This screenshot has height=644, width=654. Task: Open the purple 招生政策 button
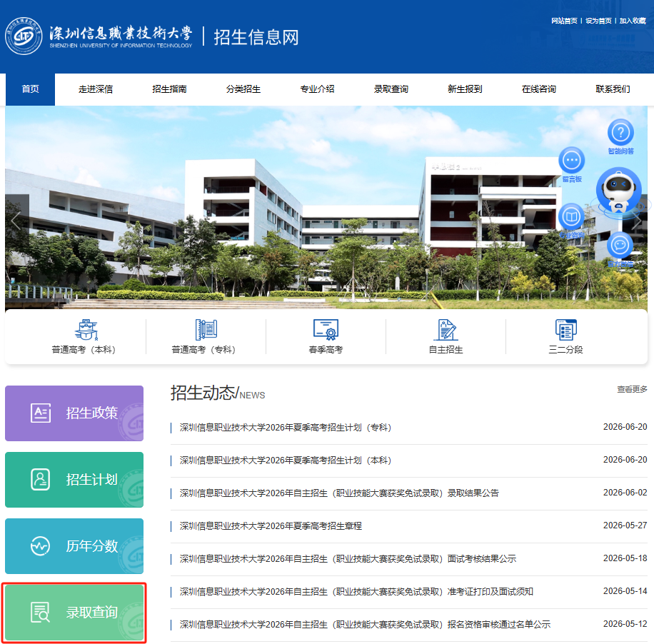tap(74, 413)
